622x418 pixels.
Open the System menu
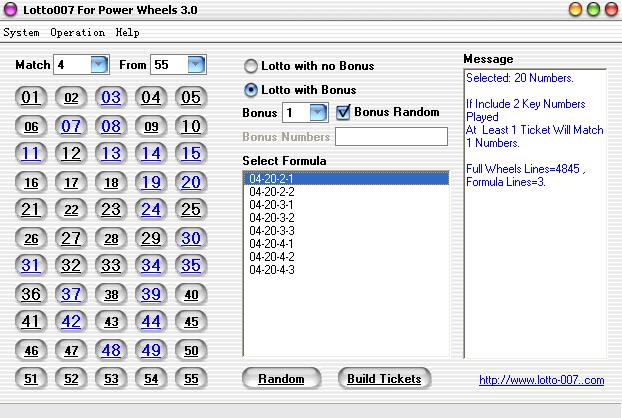21,33
